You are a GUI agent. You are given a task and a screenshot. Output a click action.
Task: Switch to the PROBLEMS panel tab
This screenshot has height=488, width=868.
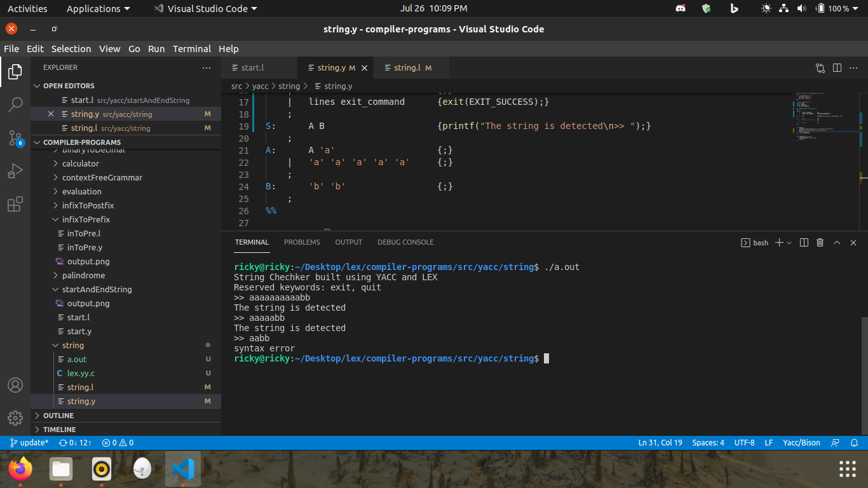pyautogui.click(x=302, y=242)
